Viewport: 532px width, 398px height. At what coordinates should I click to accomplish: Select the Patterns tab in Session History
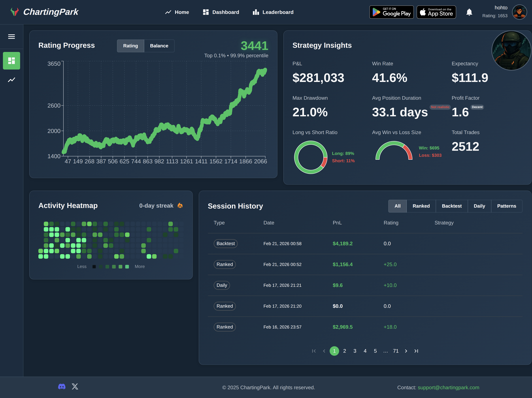click(x=507, y=206)
